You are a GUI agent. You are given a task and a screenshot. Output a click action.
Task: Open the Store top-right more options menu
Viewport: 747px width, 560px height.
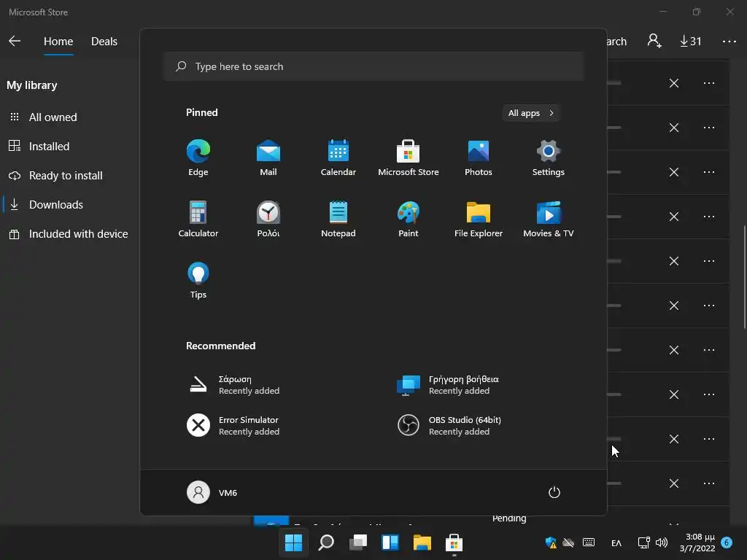pos(729,42)
